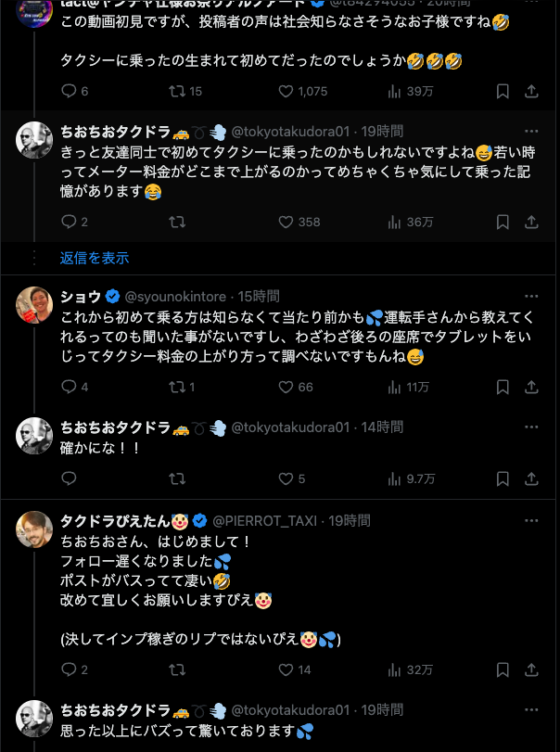Viewport: 560px width, 752px height.
Task: Like the PIERROT_TAXI post with 14 likes
Action: pos(286,669)
